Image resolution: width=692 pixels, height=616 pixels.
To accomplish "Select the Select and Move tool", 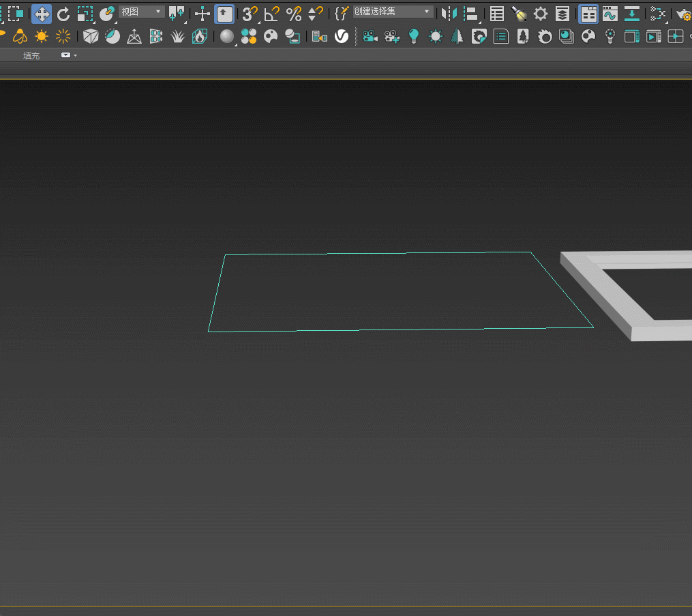I will (x=41, y=14).
